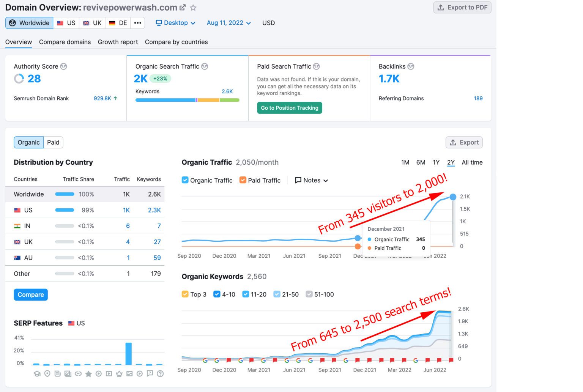Click the graduation cap SERP feature icon
Screen dimensions: 583x392
pyautogui.click(x=37, y=374)
